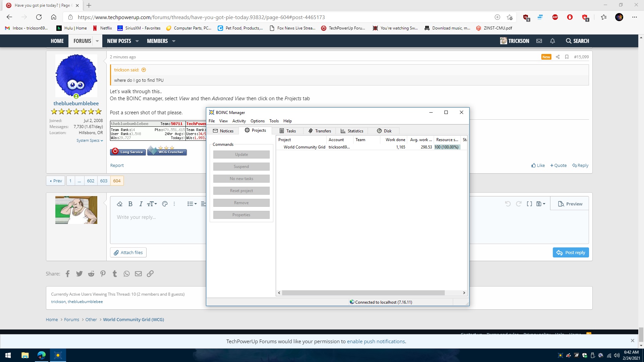Image resolution: width=644 pixels, height=362 pixels.
Task: Click the redo icon in reply editor
Action: coord(519,204)
